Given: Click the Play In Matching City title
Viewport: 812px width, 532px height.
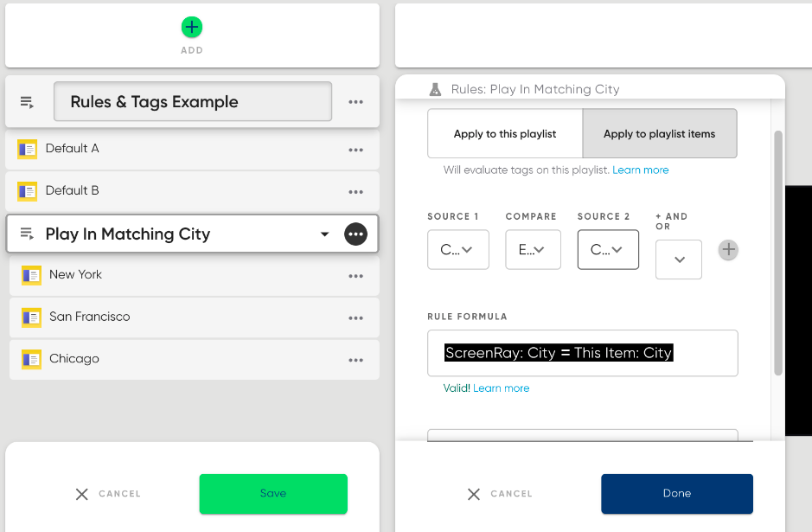Looking at the screenshot, I should (128, 234).
